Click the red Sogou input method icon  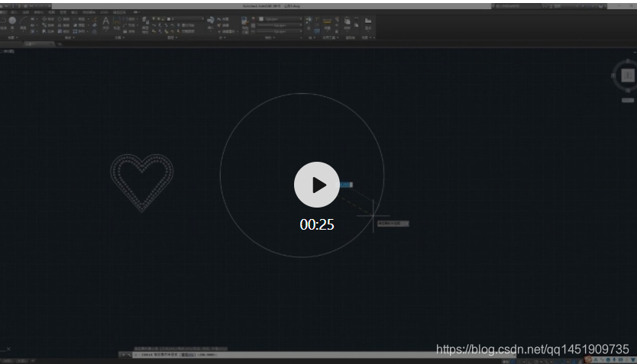tap(588, 360)
